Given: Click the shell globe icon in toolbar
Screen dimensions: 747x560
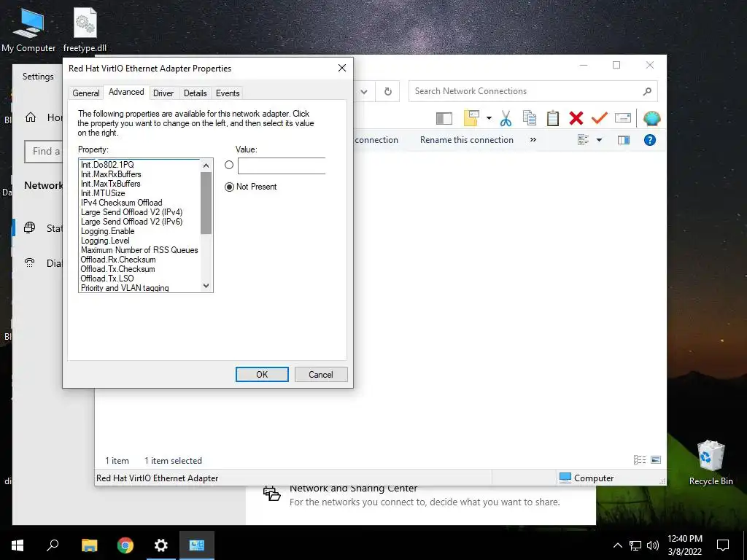Looking at the screenshot, I should click(651, 118).
